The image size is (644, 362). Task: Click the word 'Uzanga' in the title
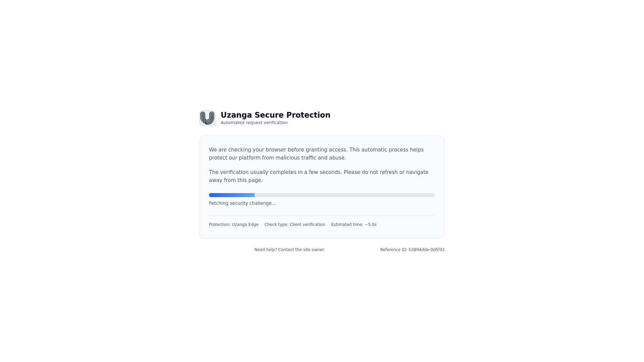click(236, 115)
